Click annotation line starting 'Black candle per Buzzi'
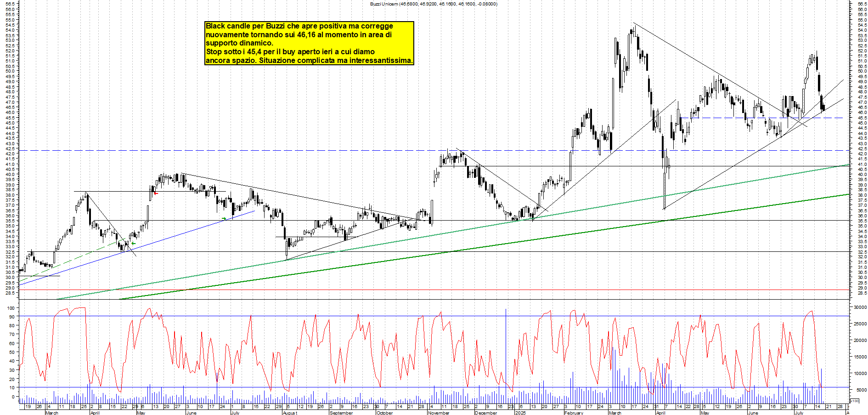 (x=299, y=26)
